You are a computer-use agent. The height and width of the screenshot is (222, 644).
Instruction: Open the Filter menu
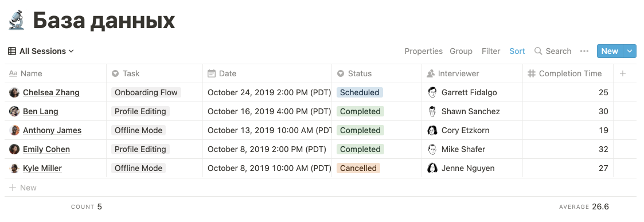(491, 51)
